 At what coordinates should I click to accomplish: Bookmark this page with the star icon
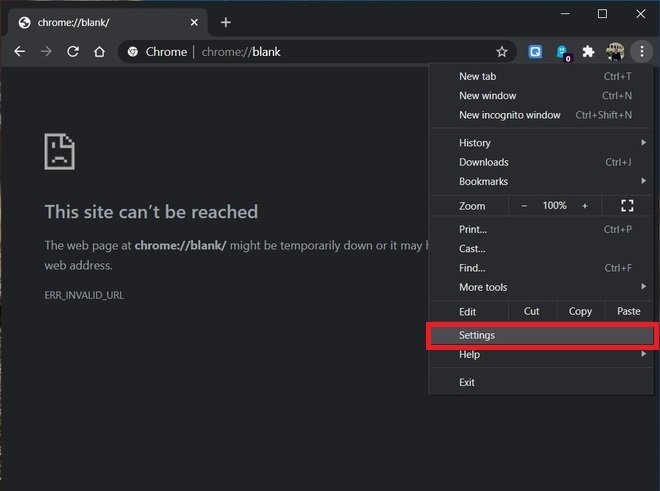pyautogui.click(x=502, y=52)
